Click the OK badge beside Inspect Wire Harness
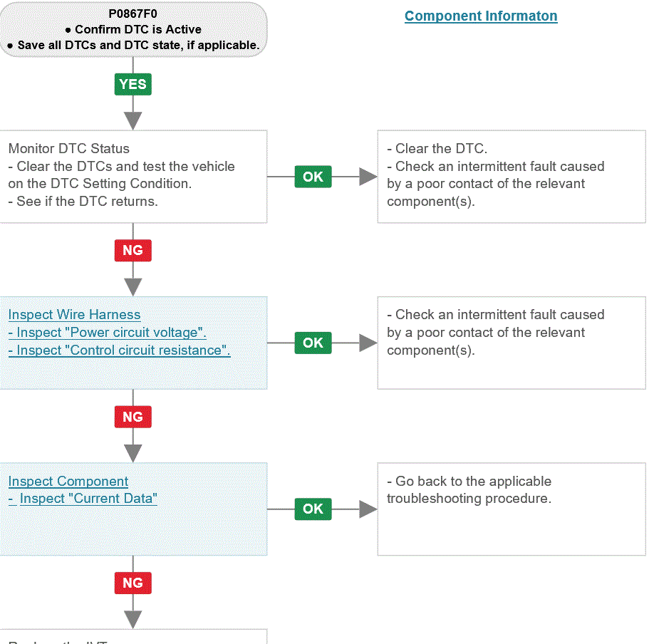Screen dimensions: 649x644 point(313,343)
